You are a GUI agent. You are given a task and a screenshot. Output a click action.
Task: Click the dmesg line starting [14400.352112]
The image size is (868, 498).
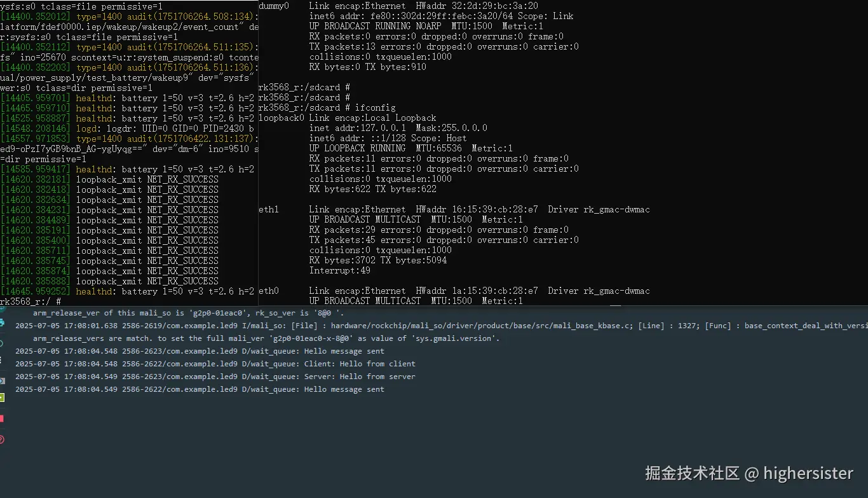130,47
